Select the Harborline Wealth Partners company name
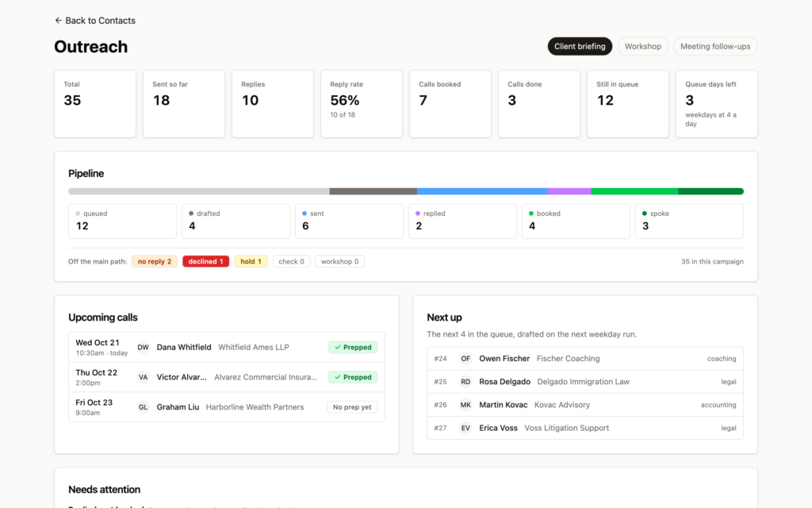 (255, 407)
